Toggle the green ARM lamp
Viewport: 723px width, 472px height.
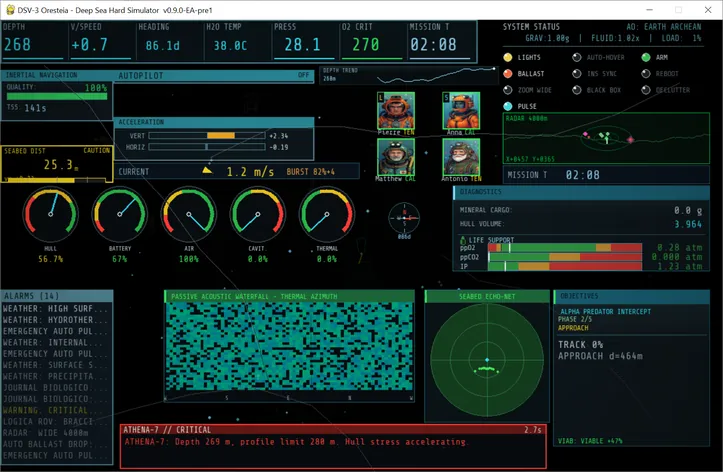pos(646,57)
